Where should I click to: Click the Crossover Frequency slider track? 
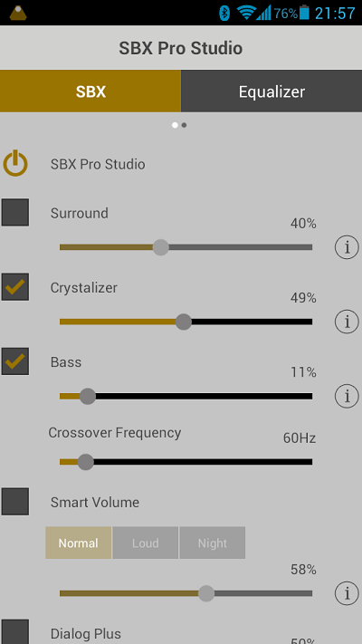point(186,462)
